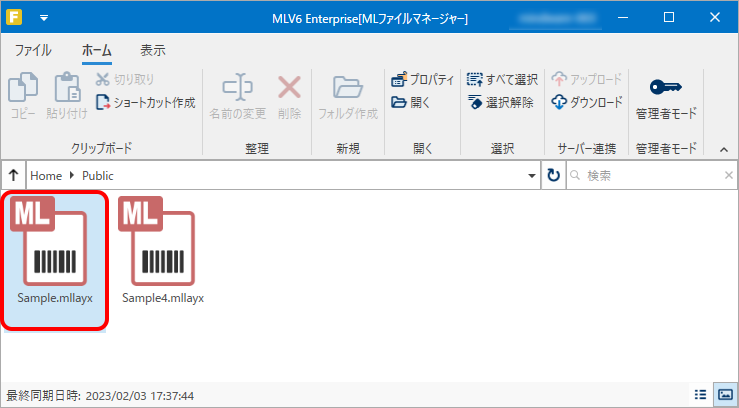Select the Sample.mllayx file
Screen dimensions: 739x408
55,261
